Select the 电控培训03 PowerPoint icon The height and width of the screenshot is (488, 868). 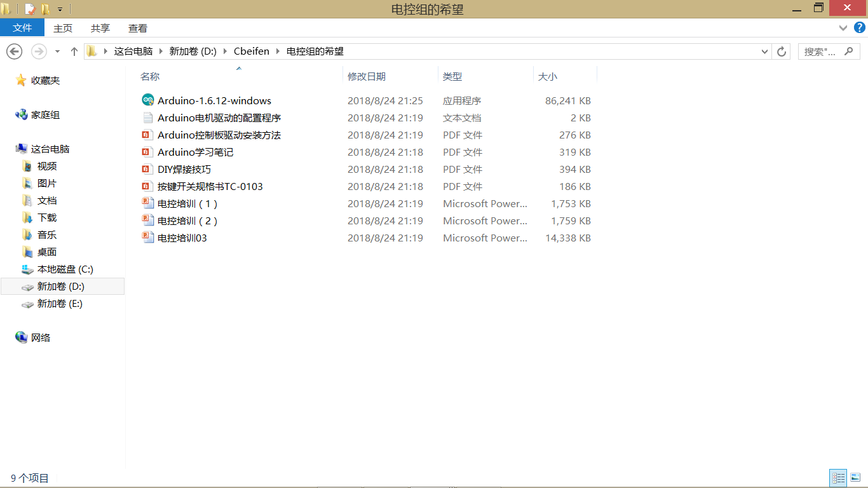[x=148, y=238]
